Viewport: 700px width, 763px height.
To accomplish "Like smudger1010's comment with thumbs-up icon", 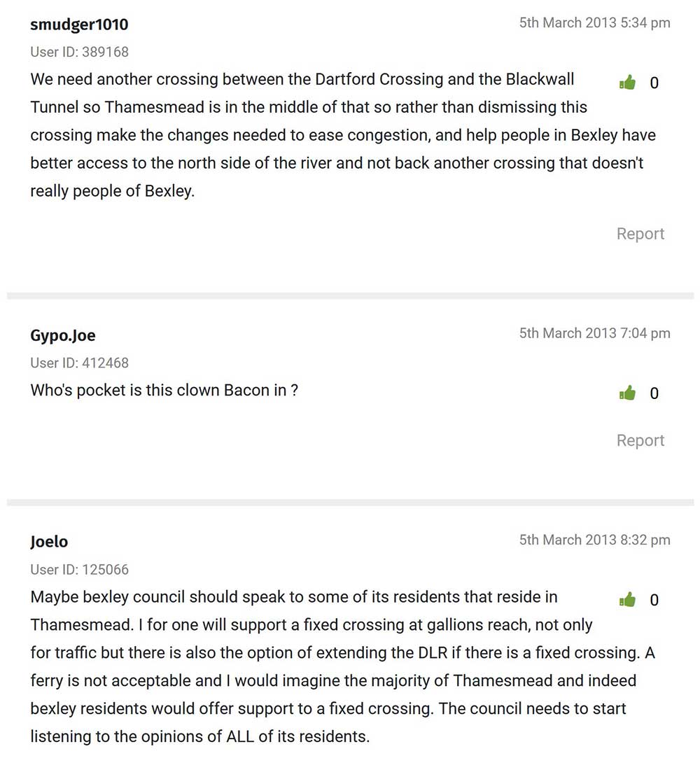I will [x=627, y=83].
